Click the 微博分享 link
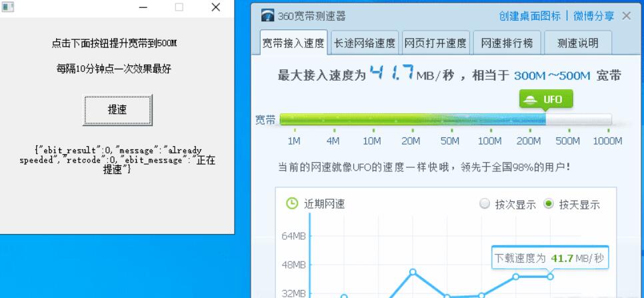The height and width of the screenshot is (298, 644). click(593, 16)
